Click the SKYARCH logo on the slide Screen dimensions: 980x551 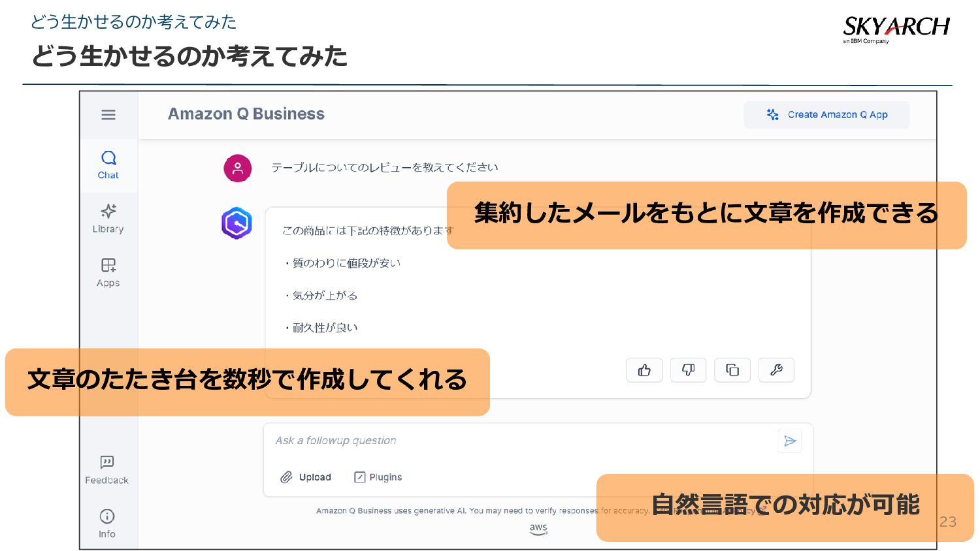click(x=896, y=29)
